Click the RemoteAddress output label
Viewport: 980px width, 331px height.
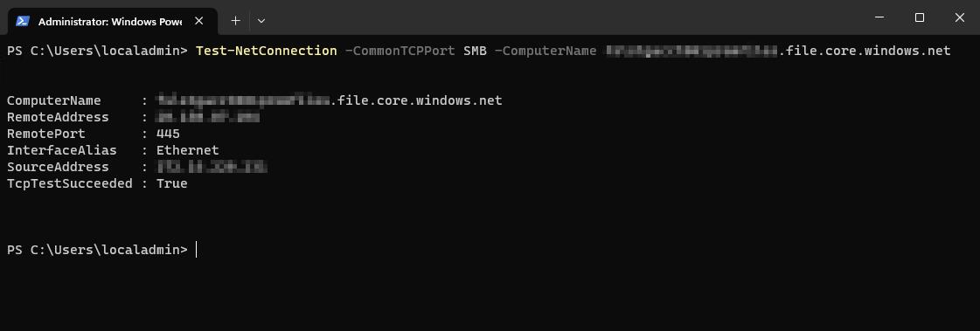coord(58,117)
